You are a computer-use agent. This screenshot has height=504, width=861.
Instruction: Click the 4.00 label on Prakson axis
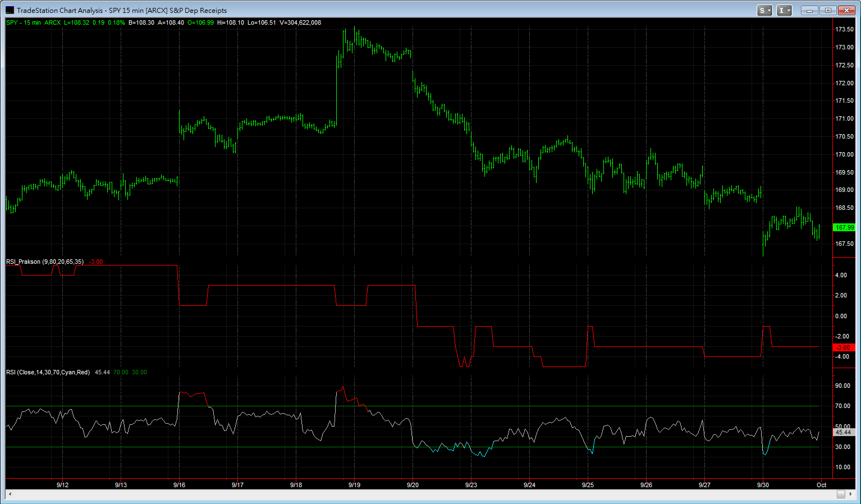click(841, 276)
